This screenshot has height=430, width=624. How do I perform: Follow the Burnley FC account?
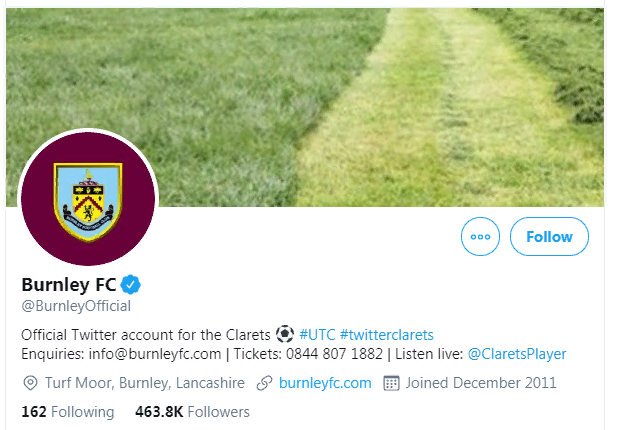pyautogui.click(x=549, y=237)
